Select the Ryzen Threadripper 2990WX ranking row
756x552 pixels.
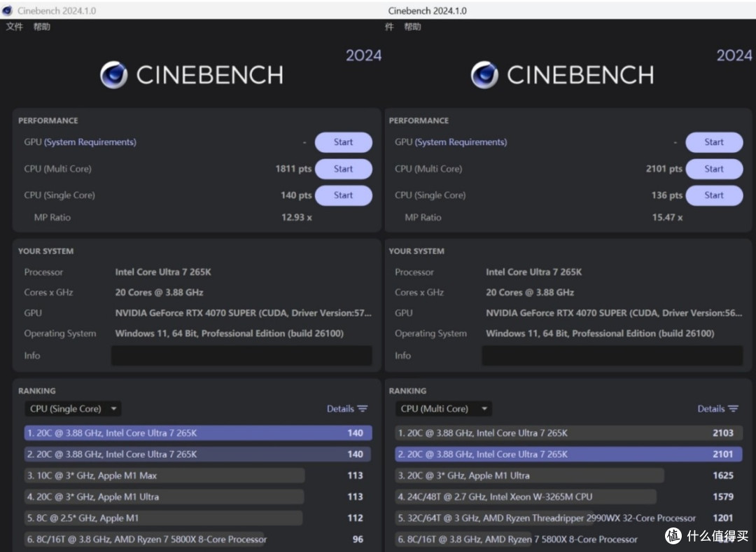pyautogui.click(x=569, y=518)
